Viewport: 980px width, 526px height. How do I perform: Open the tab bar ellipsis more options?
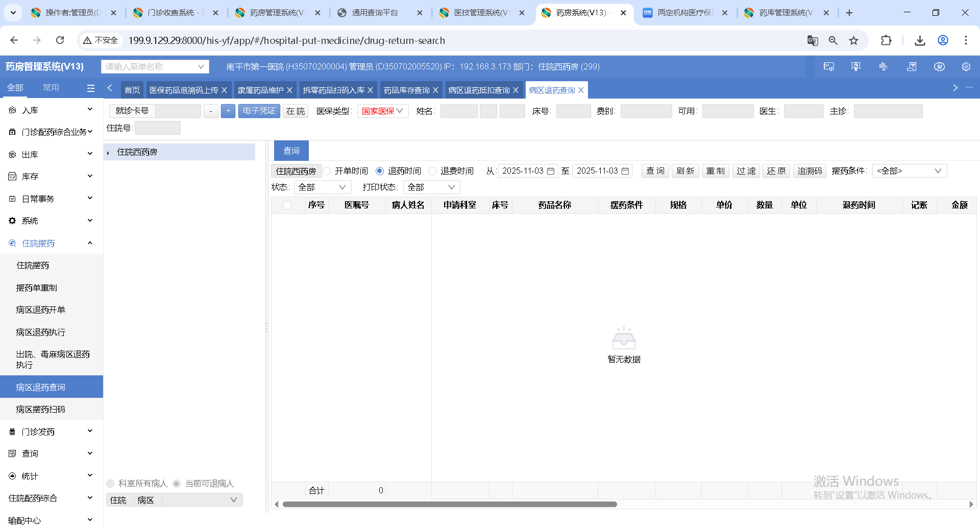point(969,88)
